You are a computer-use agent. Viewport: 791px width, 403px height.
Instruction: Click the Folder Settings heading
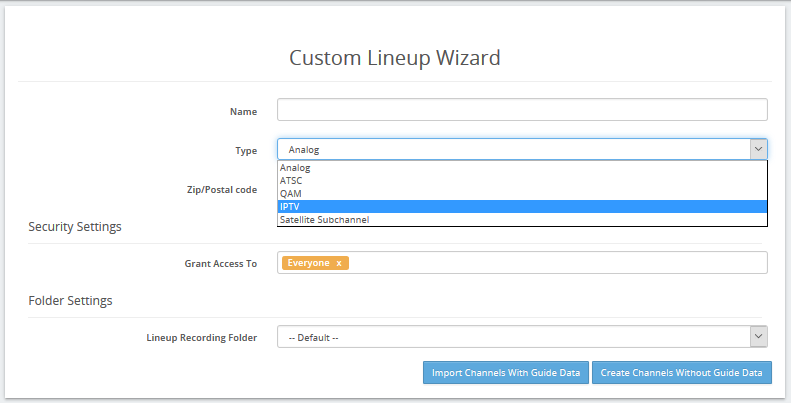click(70, 301)
